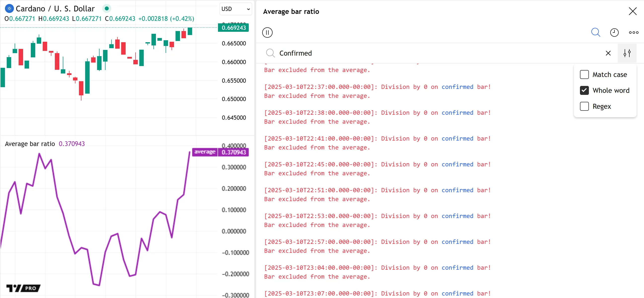This screenshot has width=644, height=298.
Task: Click the Cardano / U. S. Dollar symbol title
Action: pos(55,9)
